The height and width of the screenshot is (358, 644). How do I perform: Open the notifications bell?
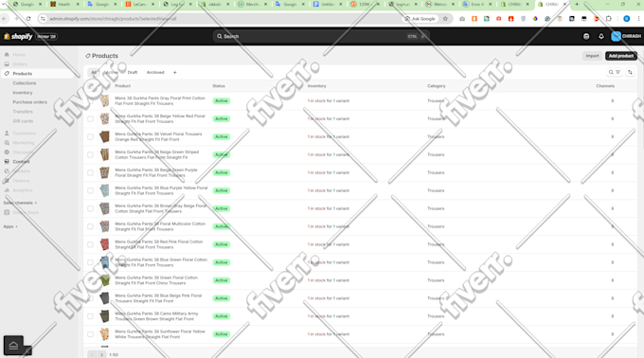pos(600,37)
